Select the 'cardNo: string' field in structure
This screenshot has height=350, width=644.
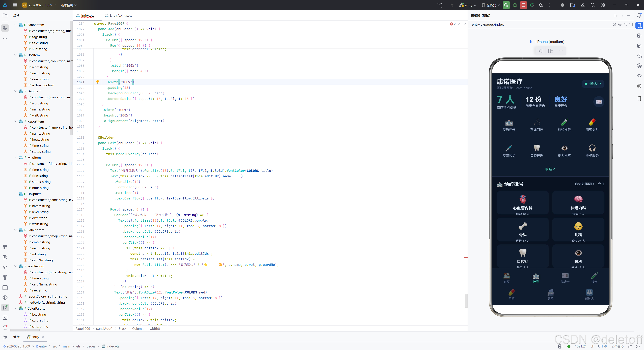click(42, 260)
